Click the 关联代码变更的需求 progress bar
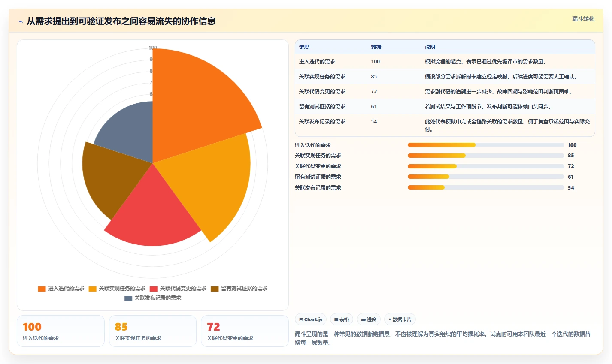This screenshot has width=612, height=364. [x=486, y=166]
